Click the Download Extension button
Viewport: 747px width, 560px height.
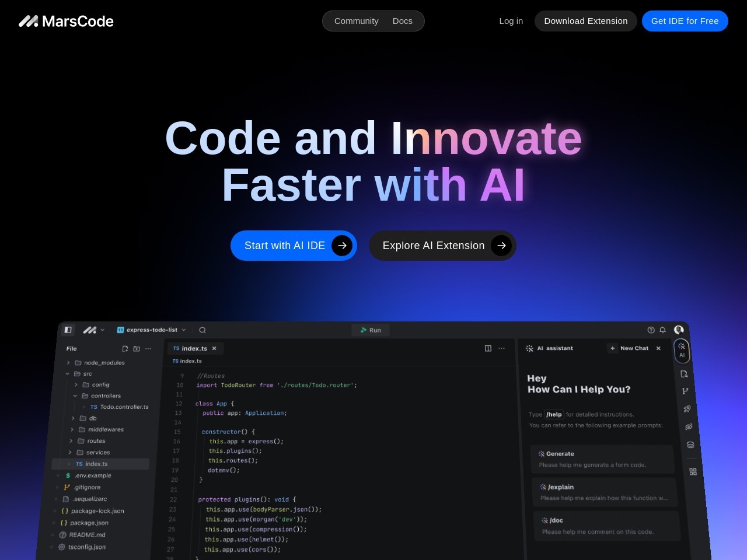586,21
